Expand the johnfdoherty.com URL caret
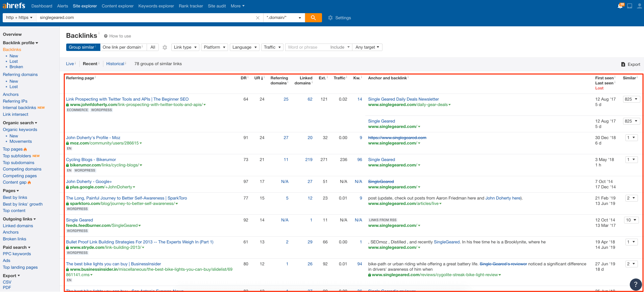 (x=205, y=105)
